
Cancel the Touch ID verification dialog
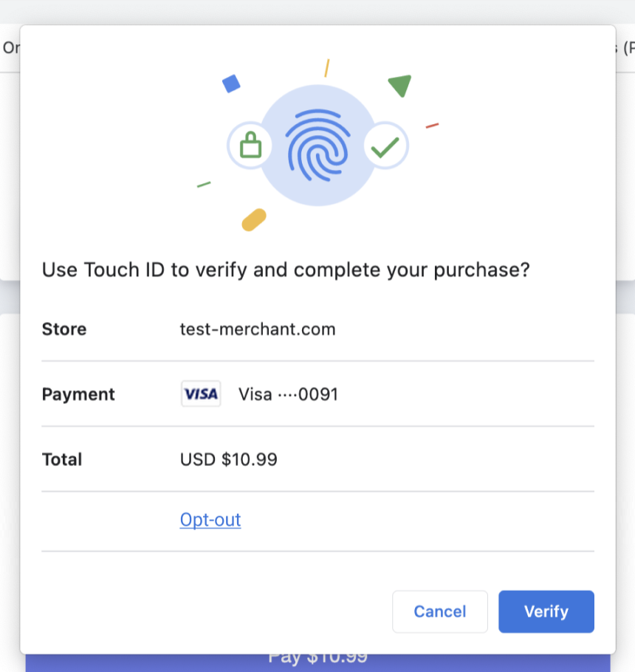point(439,611)
